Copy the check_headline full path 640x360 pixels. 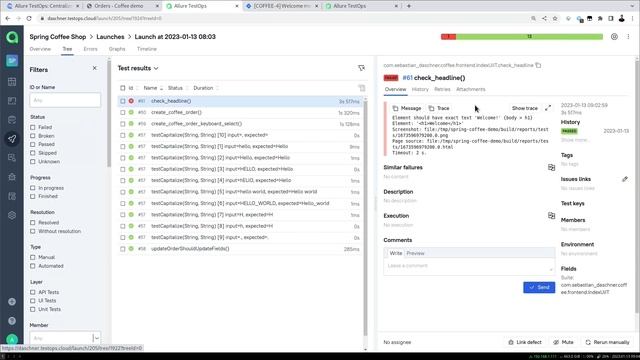(538, 65)
